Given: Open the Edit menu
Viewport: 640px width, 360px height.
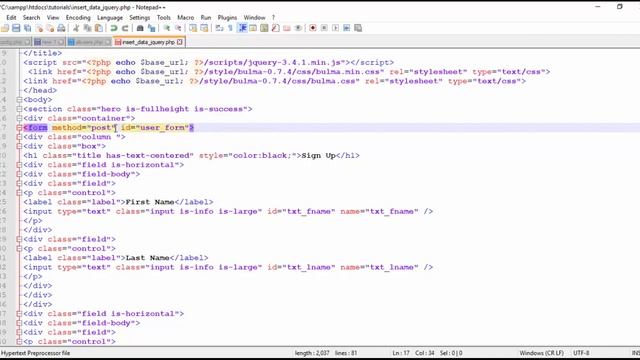Looking at the screenshot, I should click(x=11, y=18).
